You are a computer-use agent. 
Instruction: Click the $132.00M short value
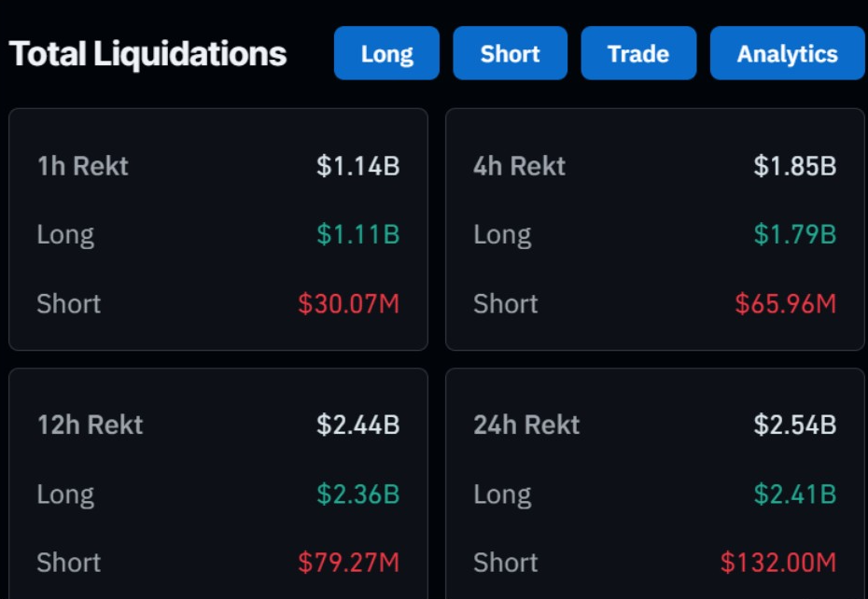(777, 563)
